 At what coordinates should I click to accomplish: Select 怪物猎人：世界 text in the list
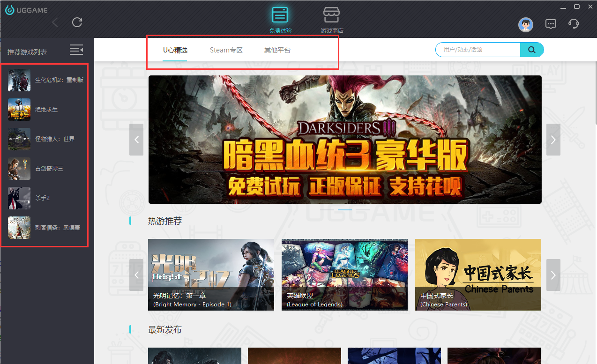pos(55,139)
